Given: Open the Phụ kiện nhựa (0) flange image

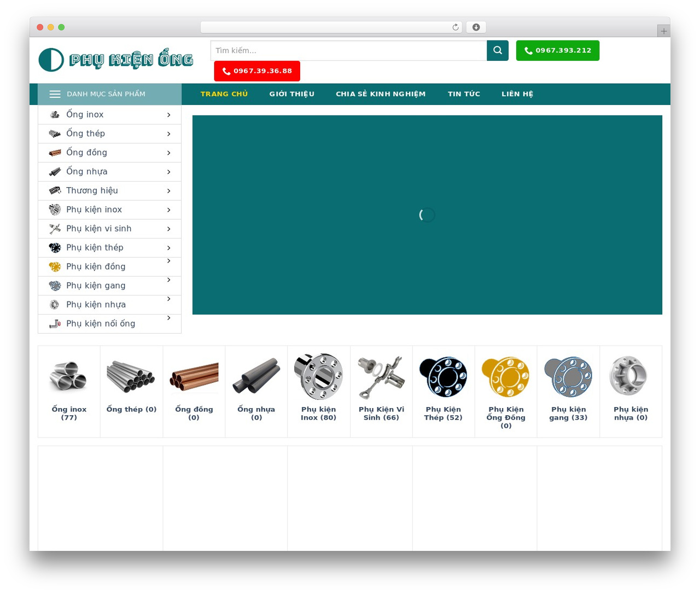Looking at the screenshot, I should (631, 376).
